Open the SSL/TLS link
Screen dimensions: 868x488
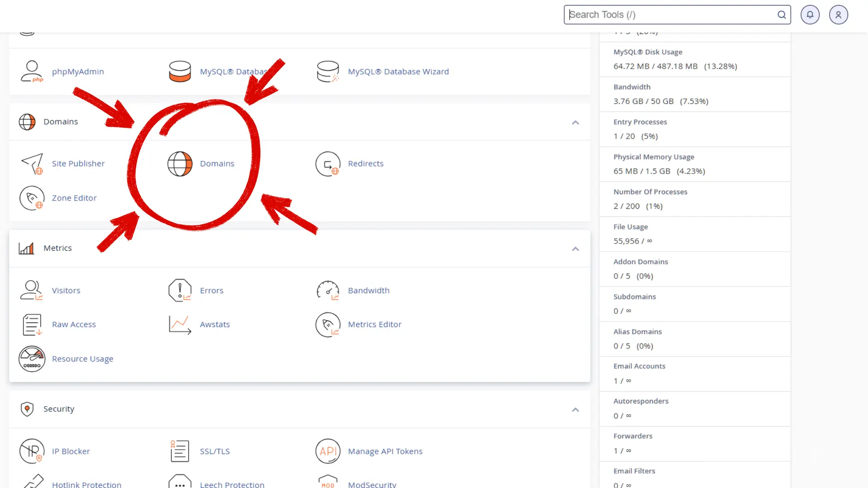tap(215, 451)
